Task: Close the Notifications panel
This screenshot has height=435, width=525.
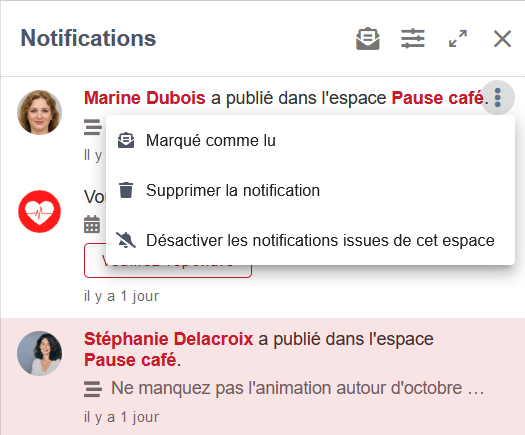Action: point(502,39)
